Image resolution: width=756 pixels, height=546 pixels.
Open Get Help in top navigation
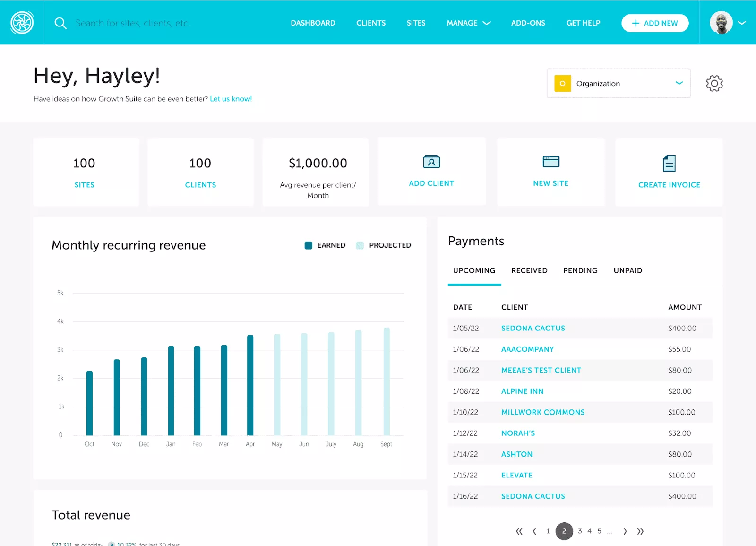coord(583,23)
